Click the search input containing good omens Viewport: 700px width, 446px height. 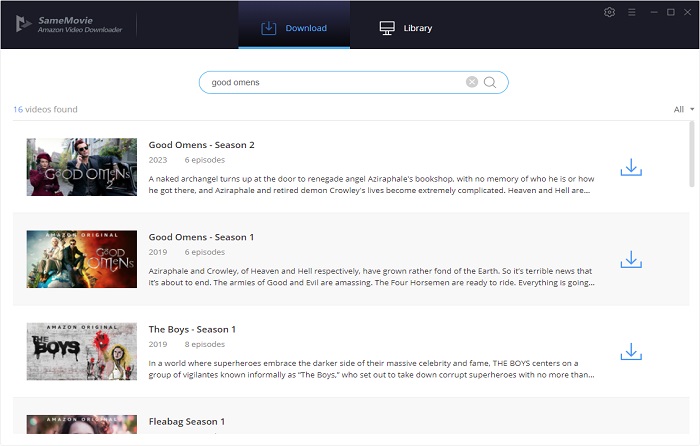[x=330, y=82]
